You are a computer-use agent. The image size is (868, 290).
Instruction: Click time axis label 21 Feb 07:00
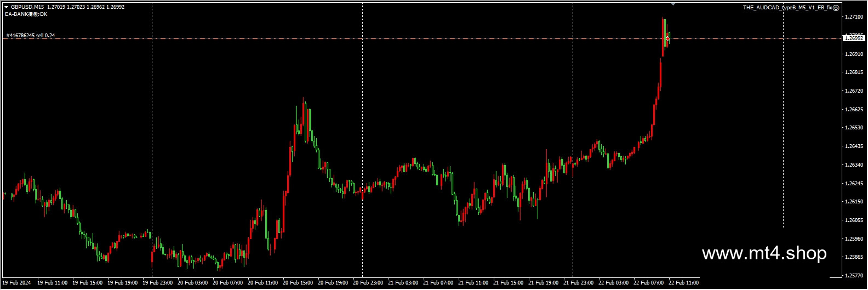pos(438,283)
